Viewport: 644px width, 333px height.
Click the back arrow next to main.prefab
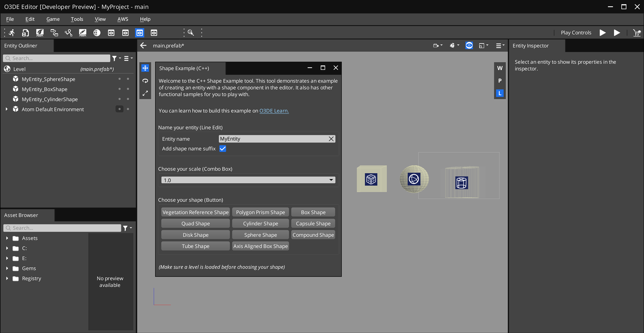(x=144, y=46)
